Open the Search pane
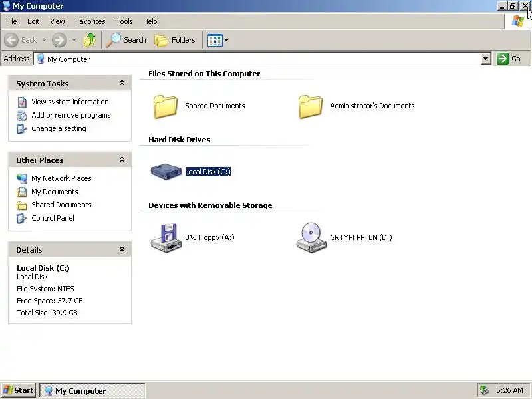This screenshot has height=399, width=532. pos(126,40)
